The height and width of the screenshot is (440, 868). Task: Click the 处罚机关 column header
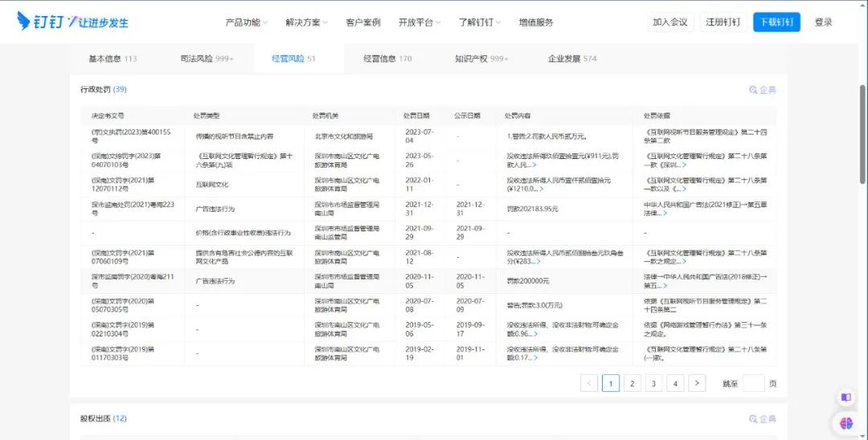[325, 116]
